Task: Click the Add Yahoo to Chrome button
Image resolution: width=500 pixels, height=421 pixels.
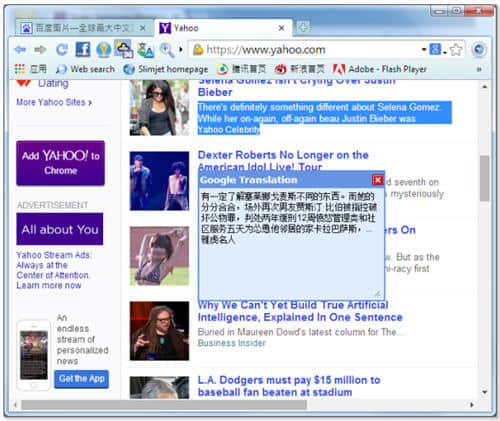Action: [x=60, y=163]
